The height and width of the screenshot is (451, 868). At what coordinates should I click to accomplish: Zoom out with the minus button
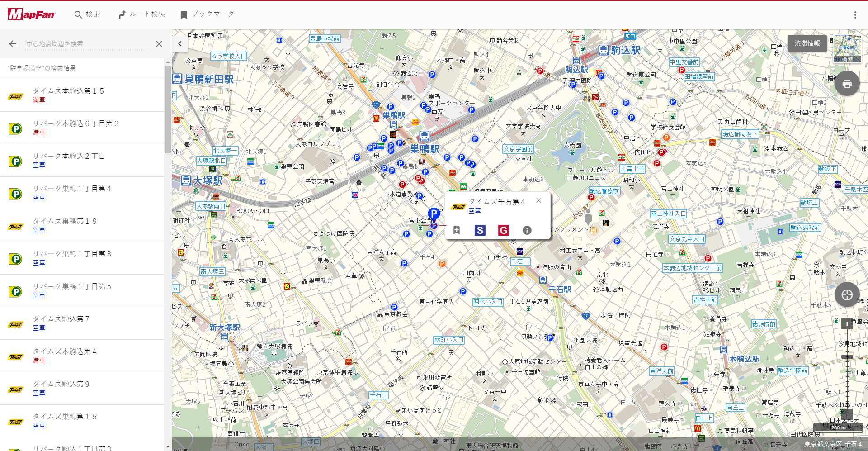(x=847, y=414)
